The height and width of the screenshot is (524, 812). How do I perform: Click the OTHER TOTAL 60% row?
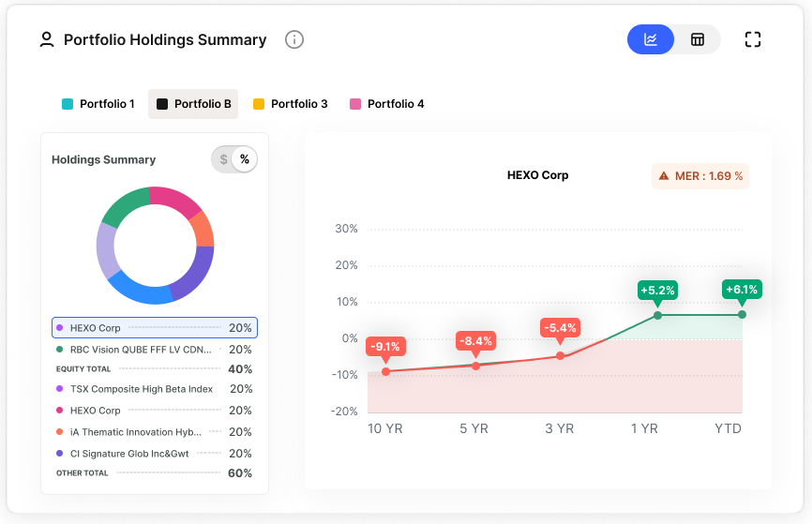click(x=155, y=473)
